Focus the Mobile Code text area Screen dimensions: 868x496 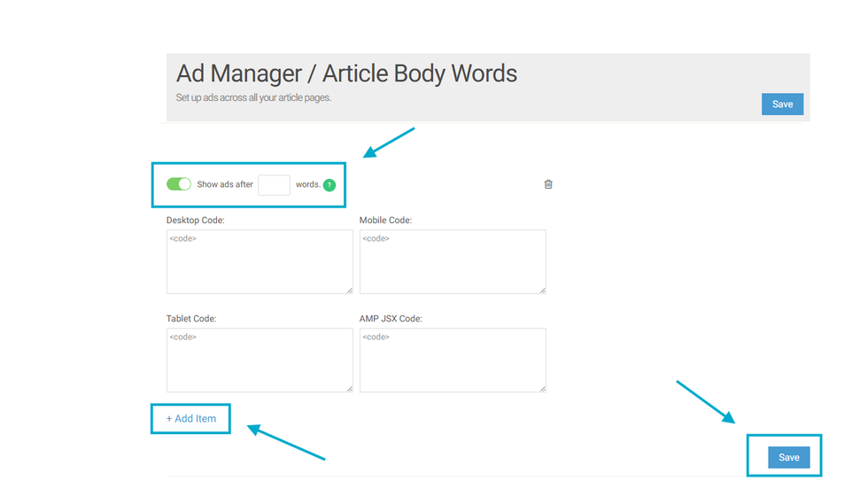tap(452, 261)
